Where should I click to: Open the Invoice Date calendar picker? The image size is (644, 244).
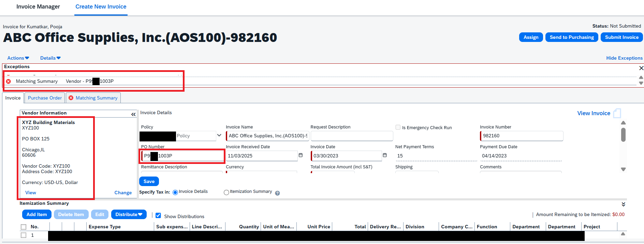pos(385,155)
